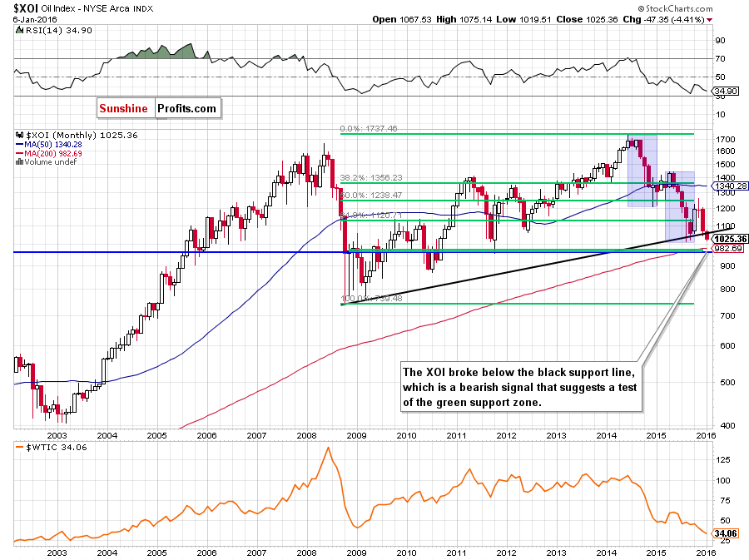Click the orange line marker before $WTIC
This screenshot has width=749, height=560.
click(20, 448)
